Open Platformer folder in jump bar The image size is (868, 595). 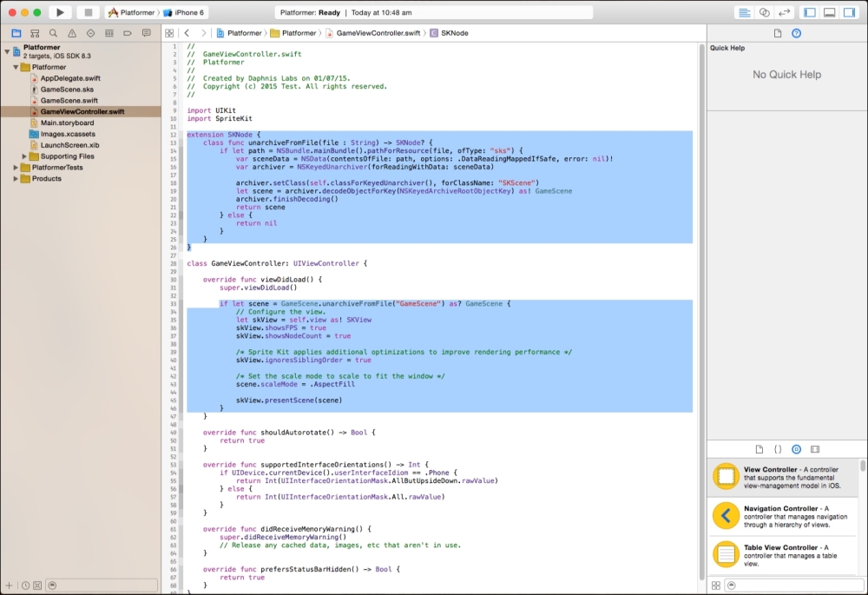pyautogui.click(x=293, y=33)
